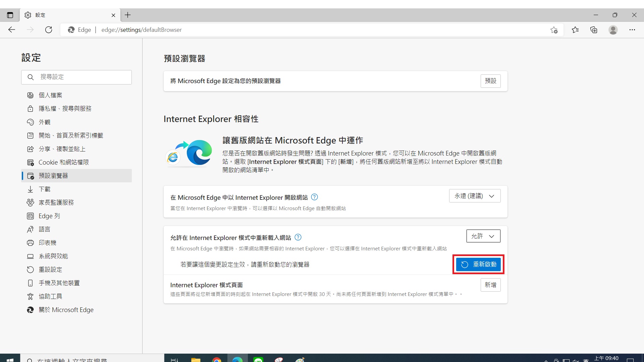Open the Favorites list icon
This screenshot has height=362, width=644.
click(575, 30)
